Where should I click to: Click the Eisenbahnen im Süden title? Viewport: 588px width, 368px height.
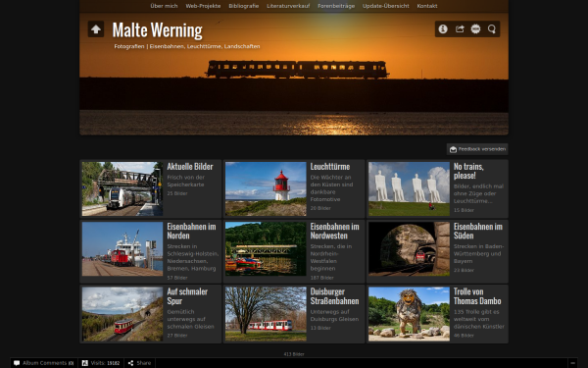click(x=478, y=231)
